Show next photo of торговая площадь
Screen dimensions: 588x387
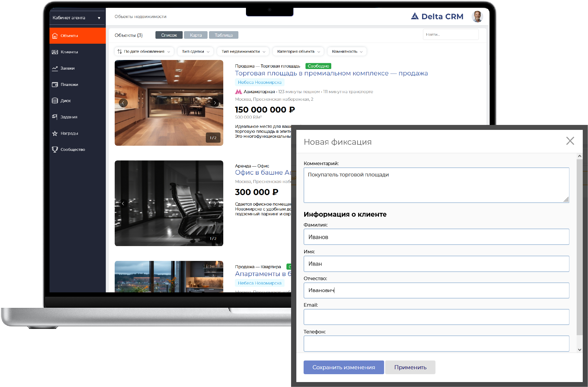pyautogui.click(x=215, y=103)
